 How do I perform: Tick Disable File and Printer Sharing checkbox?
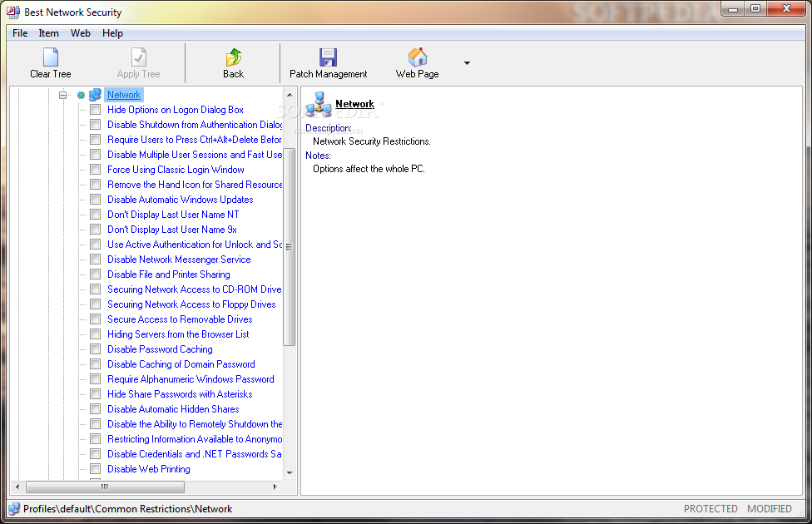(96, 274)
